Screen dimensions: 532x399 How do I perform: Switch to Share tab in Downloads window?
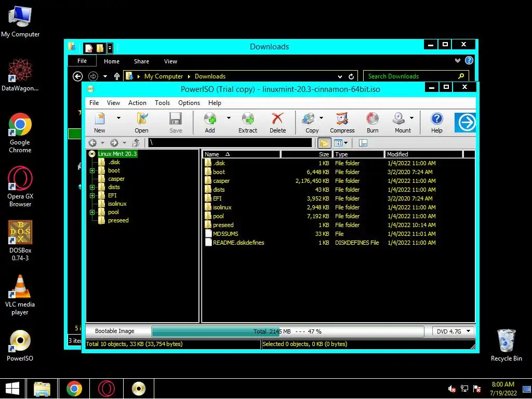click(141, 61)
